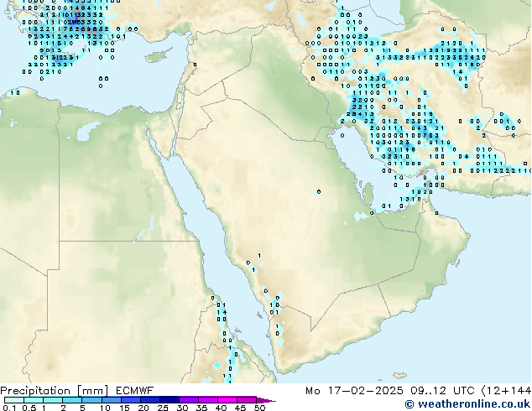Click the '0.1' legend scale label
The image size is (532, 411).
coord(9,408)
